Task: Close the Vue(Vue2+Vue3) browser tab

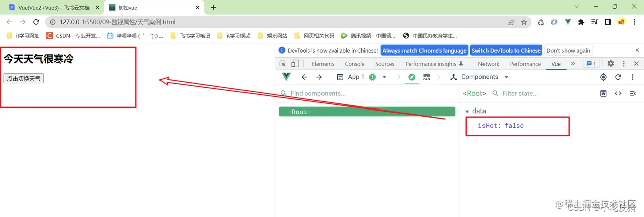Action: (96, 7)
